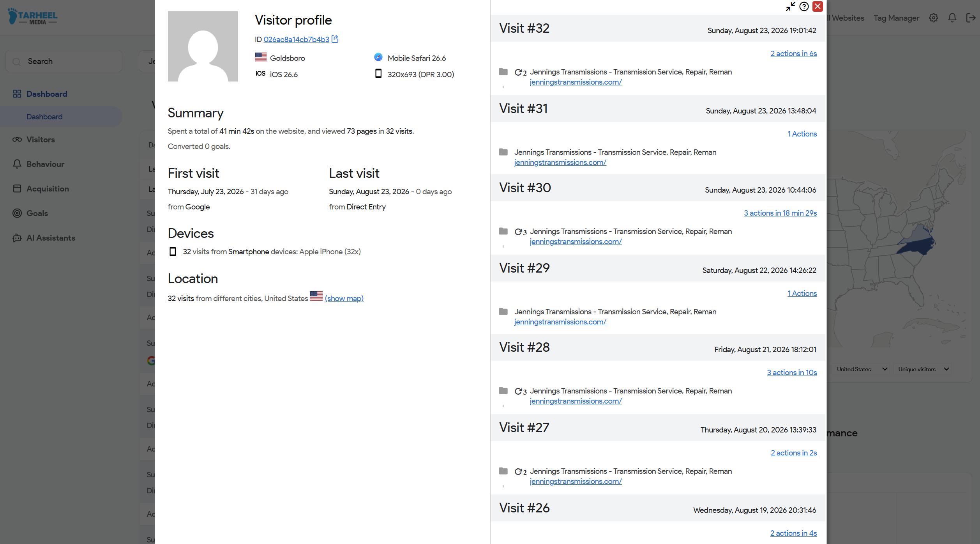Open visitor ID 026ac8a14cb7b4b3 link
This screenshot has width=980, height=544.
coord(296,39)
